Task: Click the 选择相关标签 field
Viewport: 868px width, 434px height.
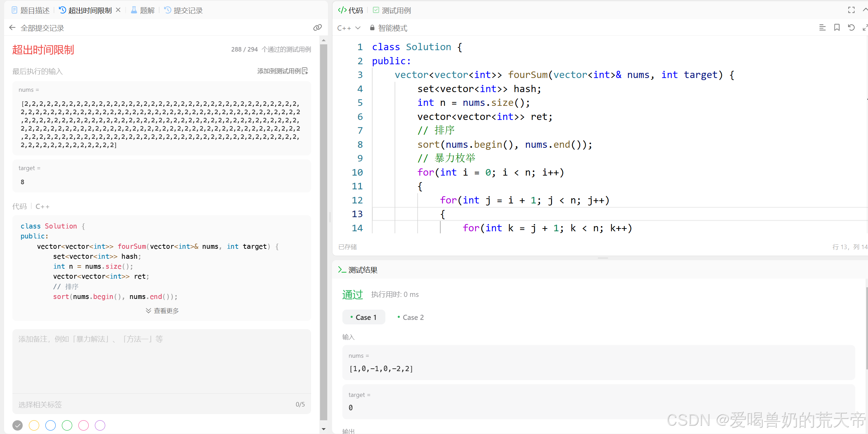Action: [x=162, y=404]
